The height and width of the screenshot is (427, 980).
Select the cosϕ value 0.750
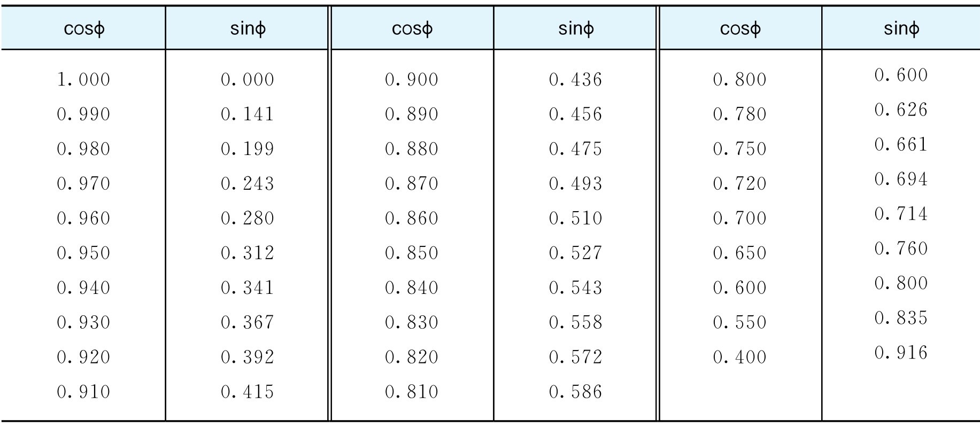pos(740,149)
